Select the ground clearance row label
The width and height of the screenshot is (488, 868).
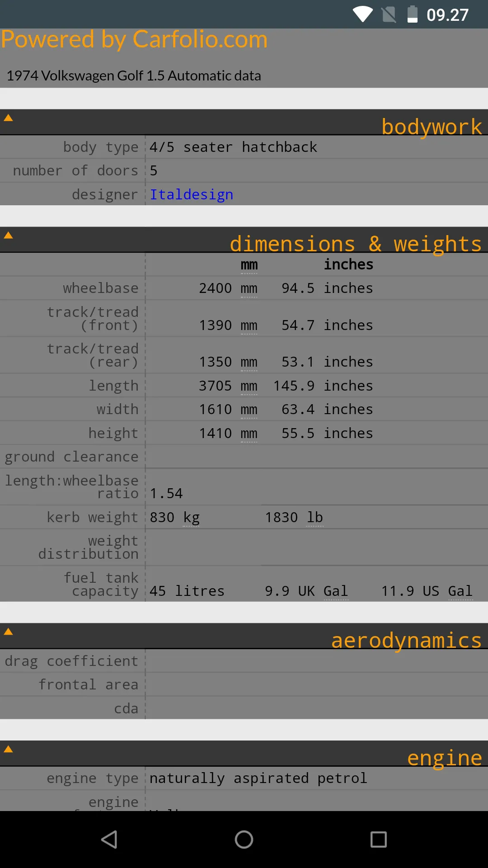pyautogui.click(x=71, y=457)
